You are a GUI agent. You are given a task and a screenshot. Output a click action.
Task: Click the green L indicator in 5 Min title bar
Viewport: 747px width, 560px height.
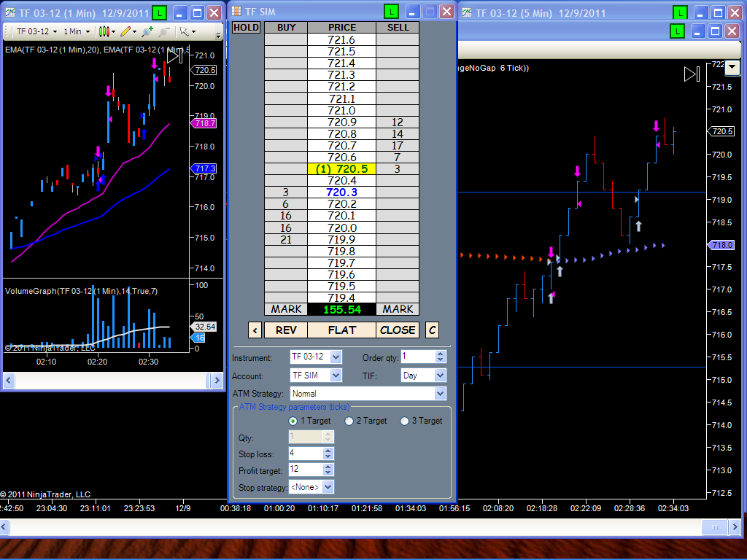[680, 13]
